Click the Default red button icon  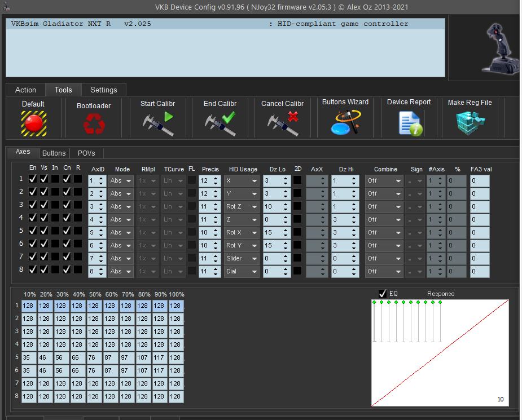click(33, 122)
